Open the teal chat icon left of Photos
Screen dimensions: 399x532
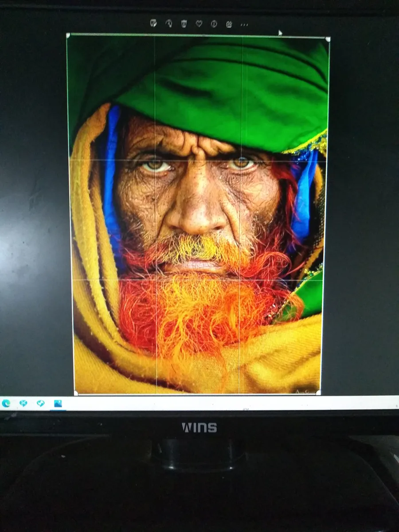click(40, 403)
